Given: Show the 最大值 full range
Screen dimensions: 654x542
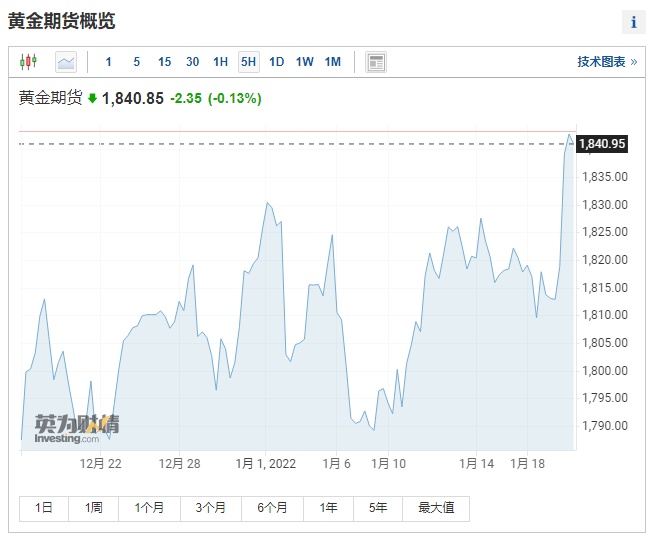Looking at the screenshot, I should click(x=435, y=508).
